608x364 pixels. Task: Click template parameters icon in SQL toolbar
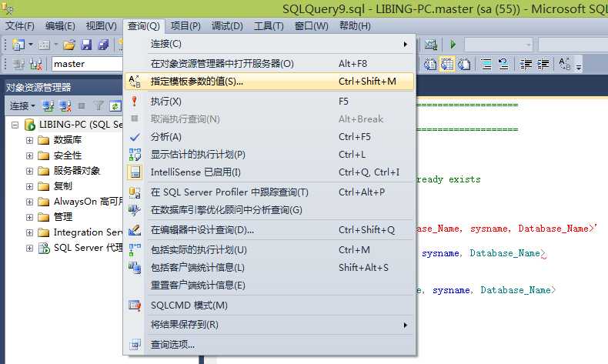(565, 64)
